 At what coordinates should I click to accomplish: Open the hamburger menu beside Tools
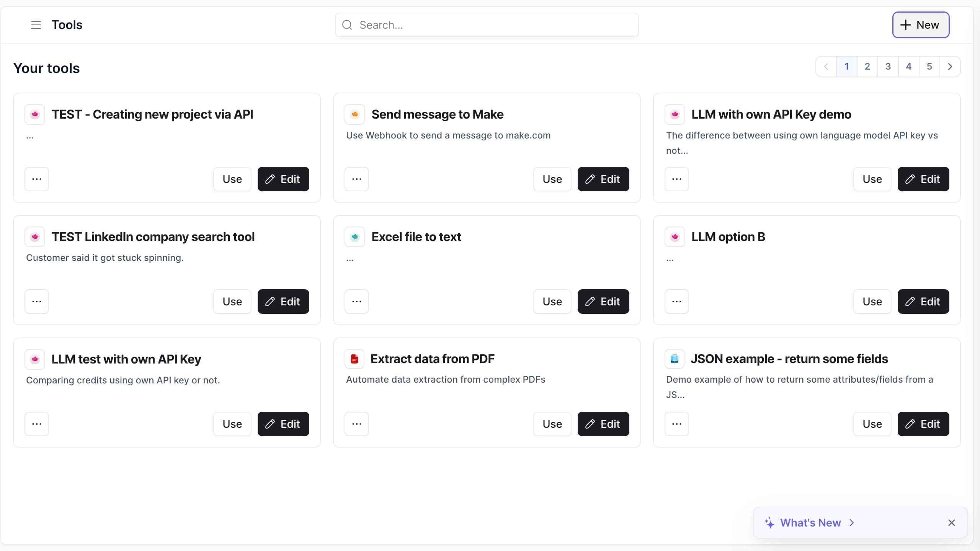[x=36, y=25]
